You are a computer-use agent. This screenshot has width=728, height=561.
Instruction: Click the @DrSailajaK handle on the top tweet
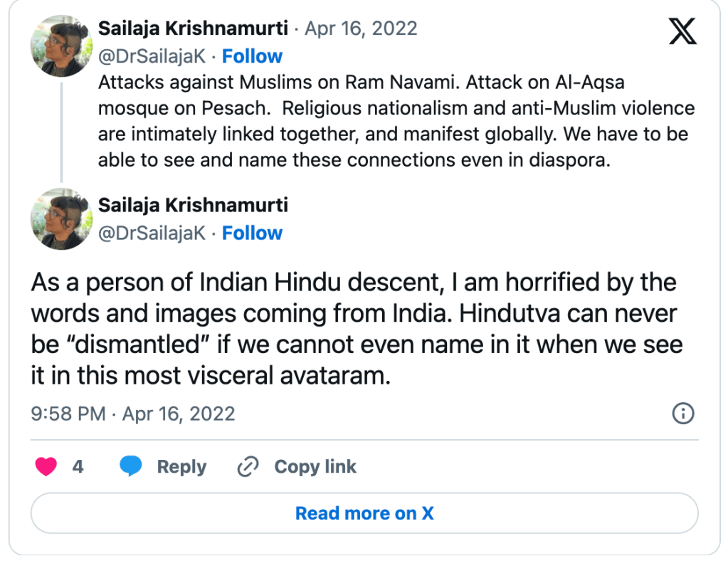point(152,56)
